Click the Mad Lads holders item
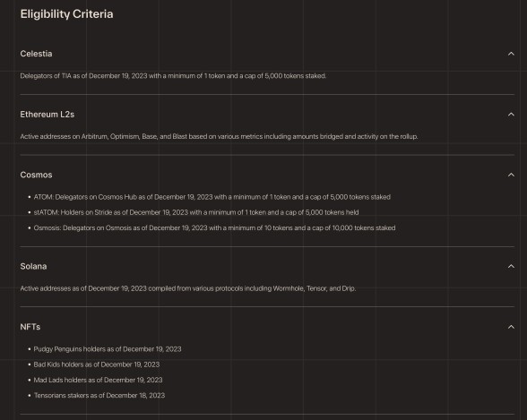Viewport: 527px width, 420px height. (98, 380)
